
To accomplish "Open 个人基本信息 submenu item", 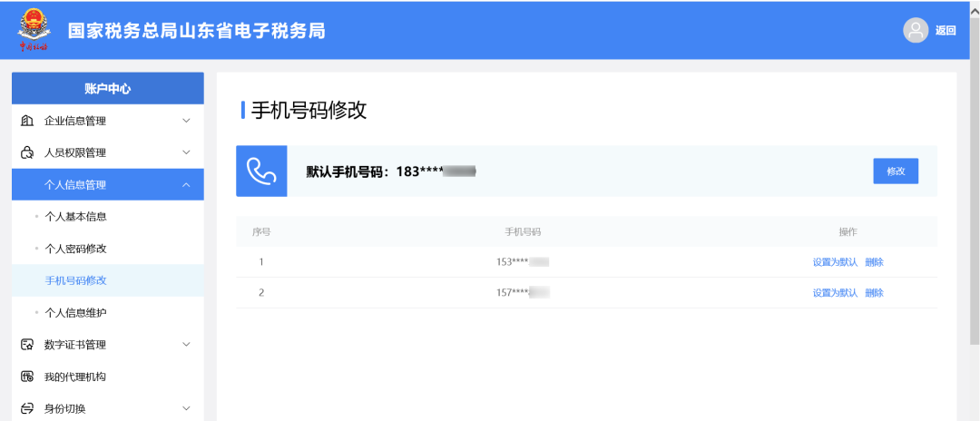I will click(107, 217).
